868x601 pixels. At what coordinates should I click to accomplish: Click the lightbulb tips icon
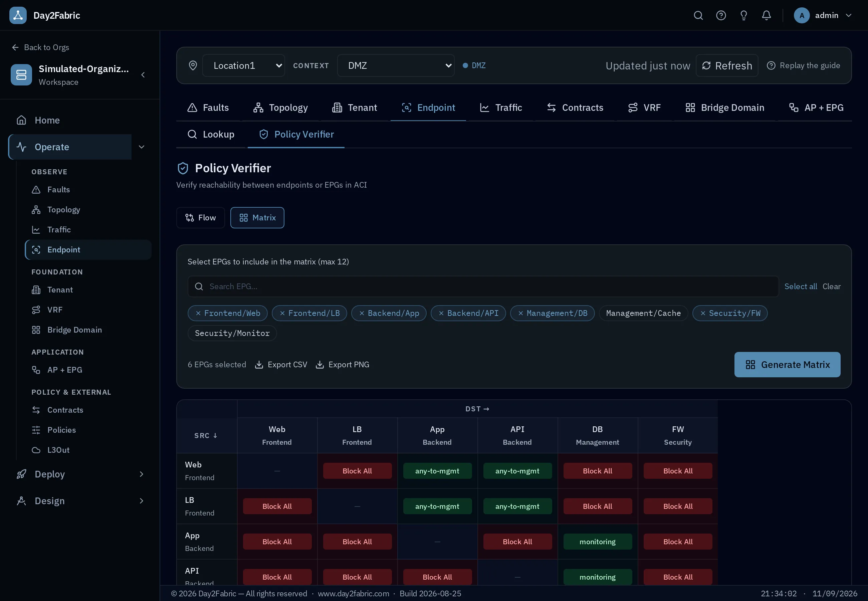(x=743, y=15)
